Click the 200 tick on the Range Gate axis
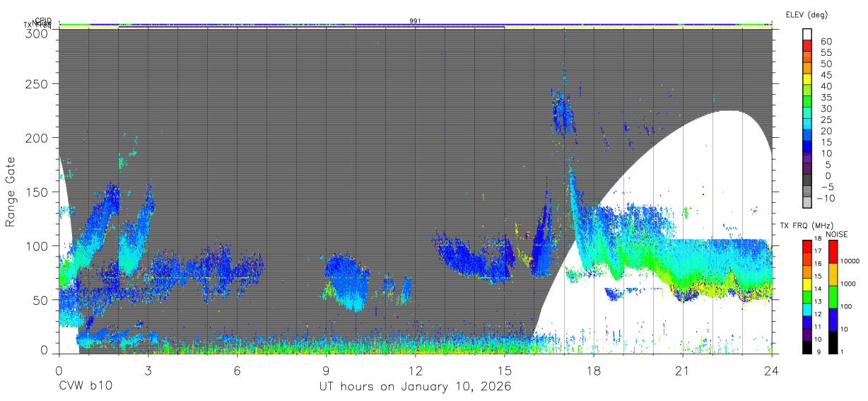The width and height of the screenshot is (868, 401). 37,137
